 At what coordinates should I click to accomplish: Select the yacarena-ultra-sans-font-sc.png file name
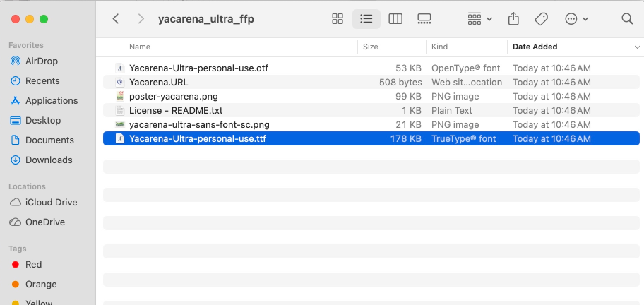click(x=199, y=124)
